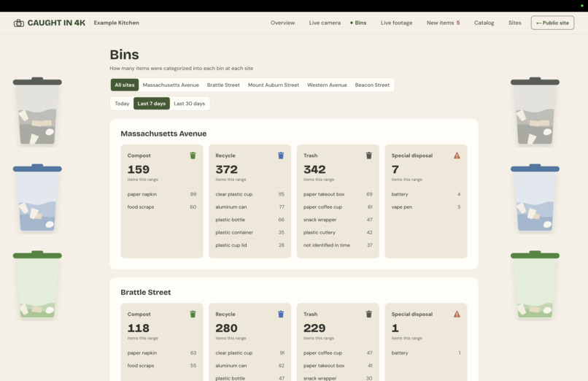The height and width of the screenshot is (381, 588).
Task: Click the Massachusetts Avenue section heading
Action: [x=163, y=134]
